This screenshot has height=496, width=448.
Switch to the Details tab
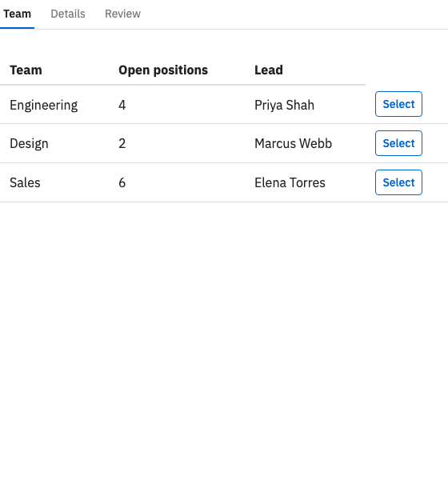[68, 14]
